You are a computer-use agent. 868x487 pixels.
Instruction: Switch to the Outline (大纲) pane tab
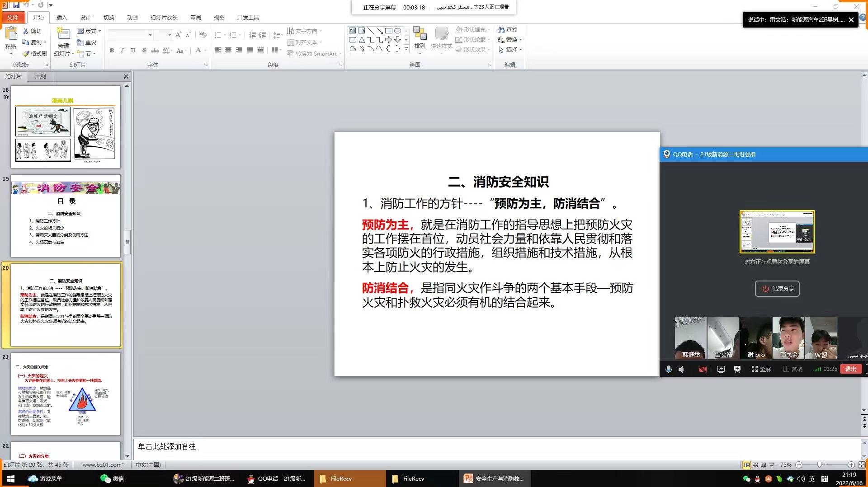tap(41, 76)
